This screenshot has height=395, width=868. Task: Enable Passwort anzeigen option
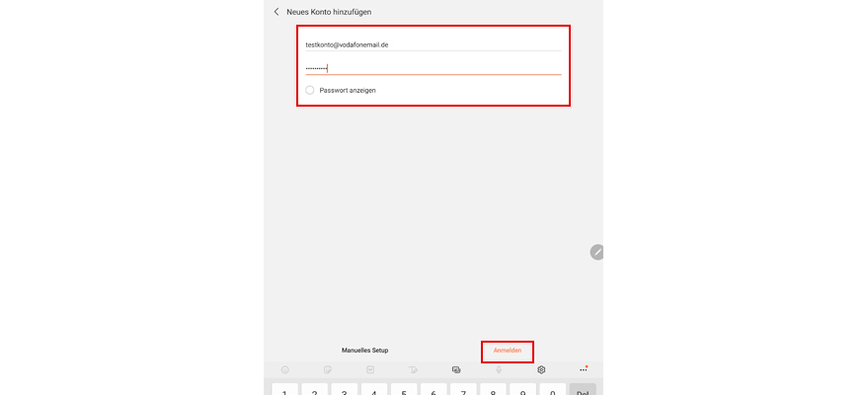tap(310, 90)
